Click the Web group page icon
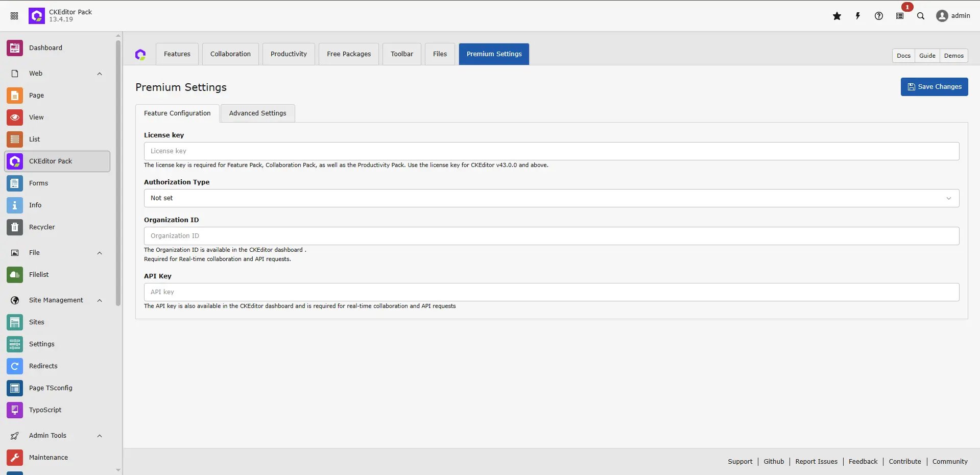This screenshot has height=475, width=980. tap(15, 74)
